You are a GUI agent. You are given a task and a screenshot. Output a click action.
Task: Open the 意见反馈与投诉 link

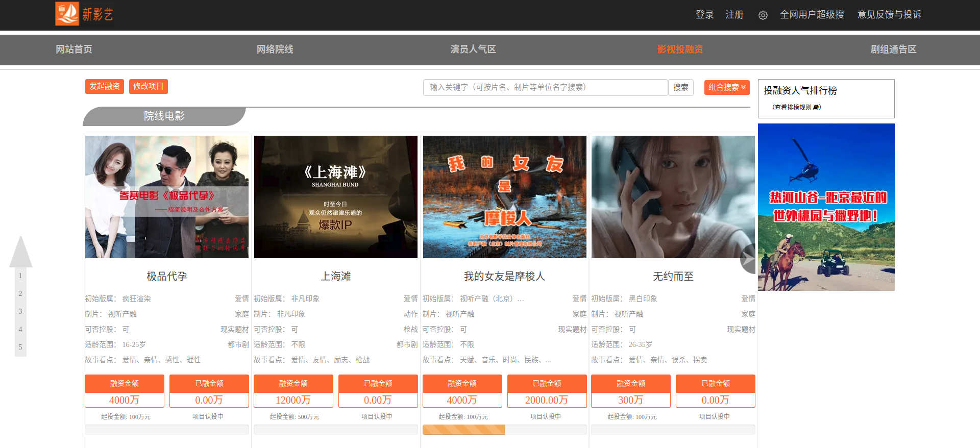(x=889, y=15)
